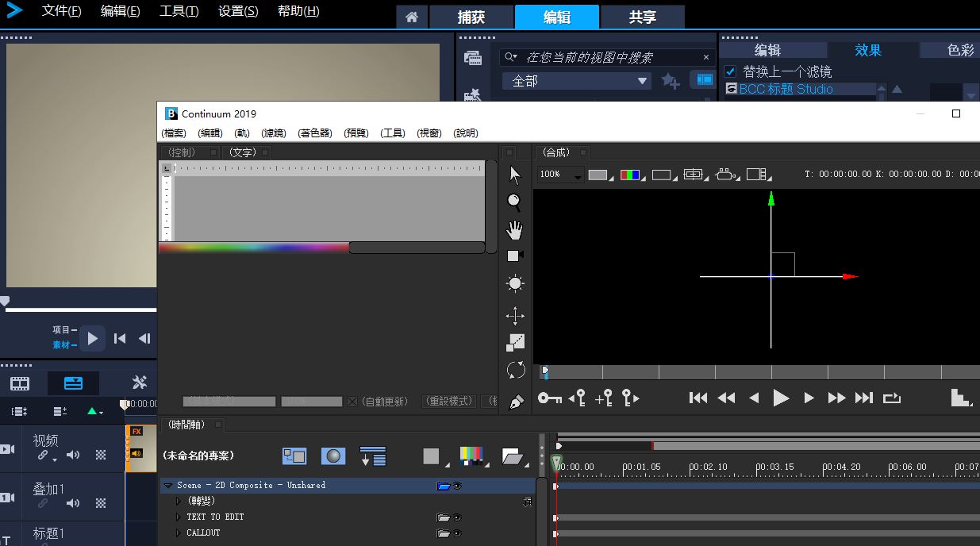The height and width of the screenshot is (546, 980).
Task: Switch to the (文字) tab
Action: pyautogui.click(x=243, y=152)
